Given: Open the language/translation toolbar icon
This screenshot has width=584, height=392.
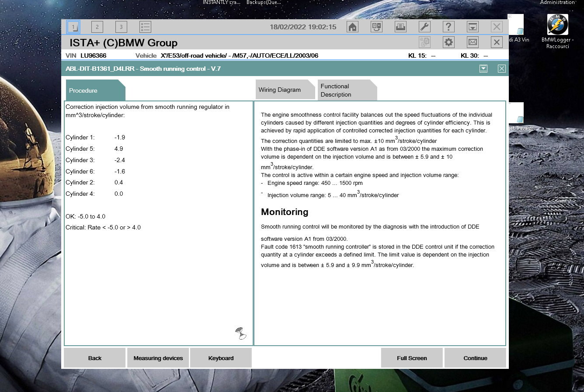Looking at the screenshot, I should coord(376,27).
